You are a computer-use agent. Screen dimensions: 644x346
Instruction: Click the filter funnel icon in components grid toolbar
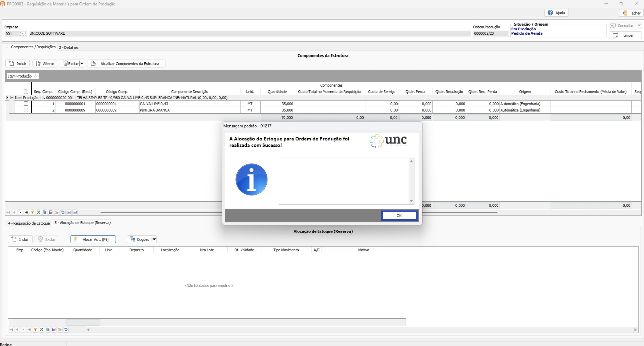[33, 212]
